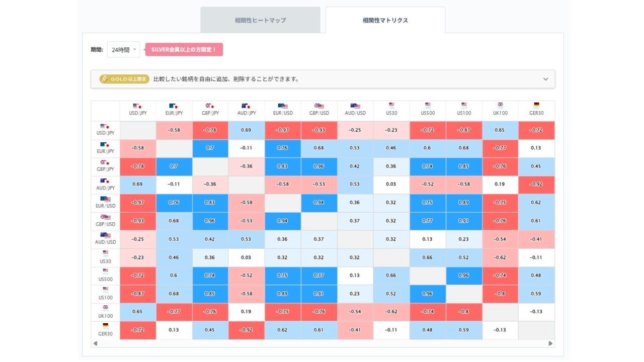Click EUR/JPY flag icon in column header

[x=174, y=106]
